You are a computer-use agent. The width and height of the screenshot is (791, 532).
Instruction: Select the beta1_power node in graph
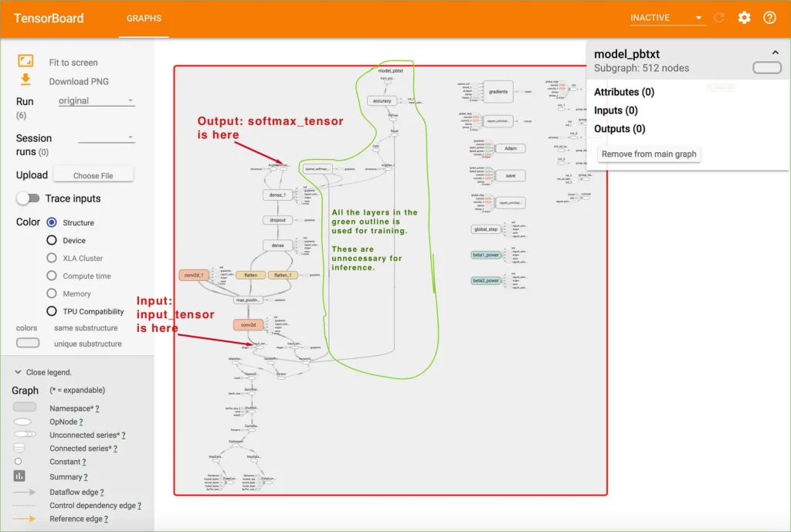[486, 255]
